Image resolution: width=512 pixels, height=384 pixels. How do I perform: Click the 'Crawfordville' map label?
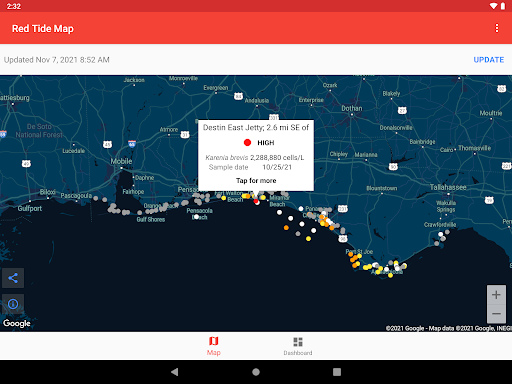click(x=440, y=224)
